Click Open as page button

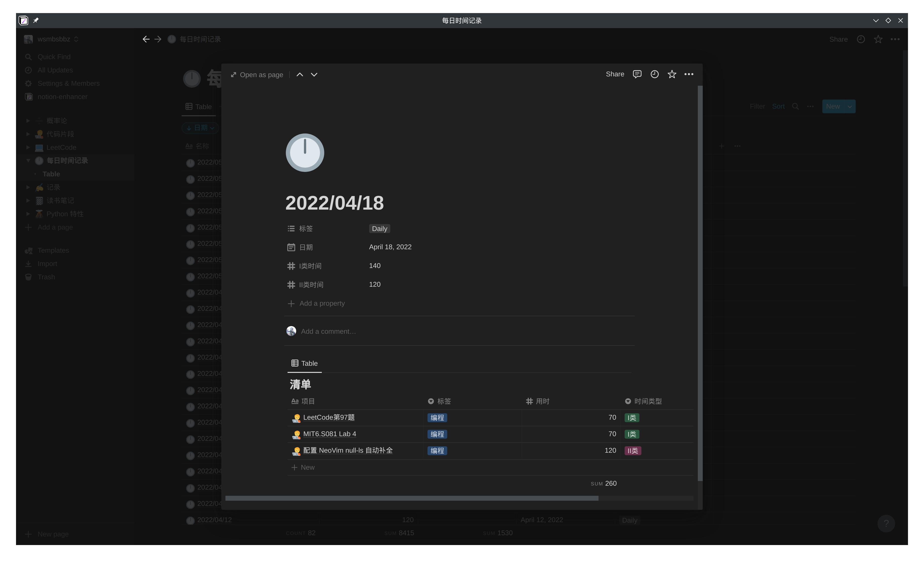[x=257, y=75]
